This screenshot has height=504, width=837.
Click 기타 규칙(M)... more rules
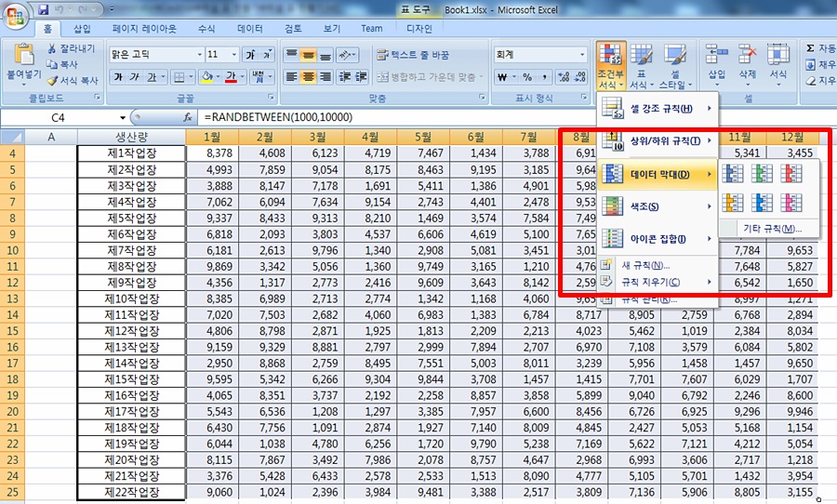coord(771,229)
